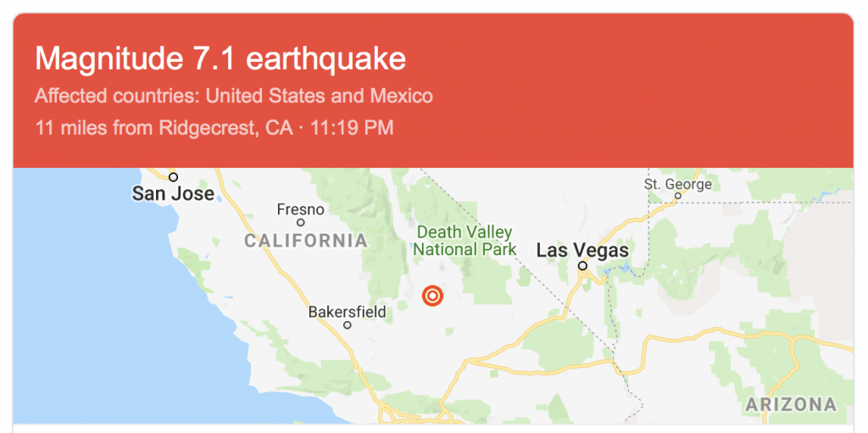This screenshot has height=433, width=868.
Task: Click the Bakersfield map label
Action: [347, 312]
